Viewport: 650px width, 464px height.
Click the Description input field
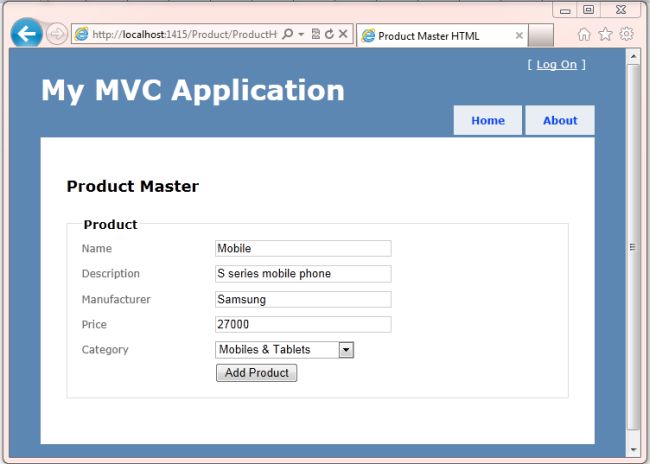(x=303, y=274)
